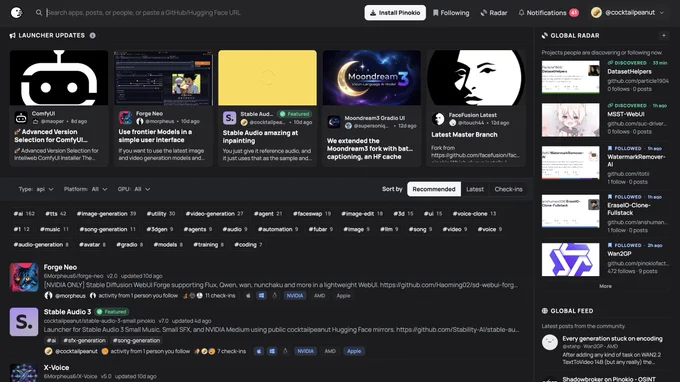Image resolution: width=680 pixels, height=382 pixels.
Task: Click the FaceFusion Latest avatar icon
Action: 438,118
